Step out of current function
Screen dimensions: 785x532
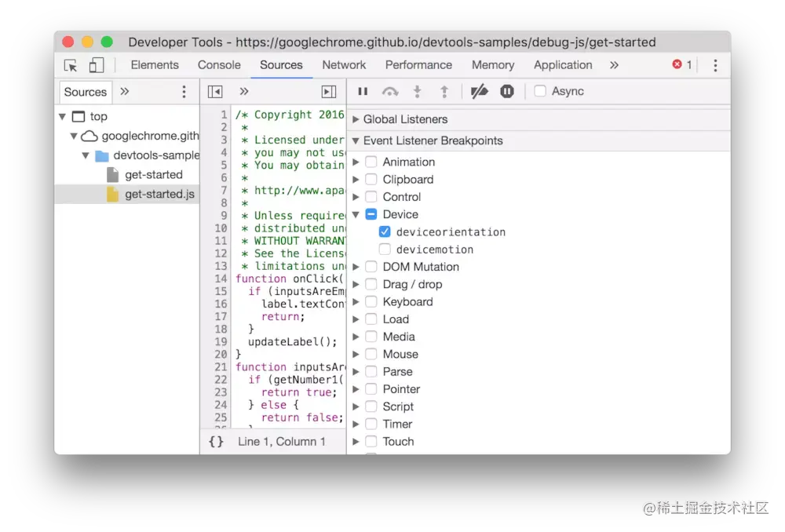(444, 91)
